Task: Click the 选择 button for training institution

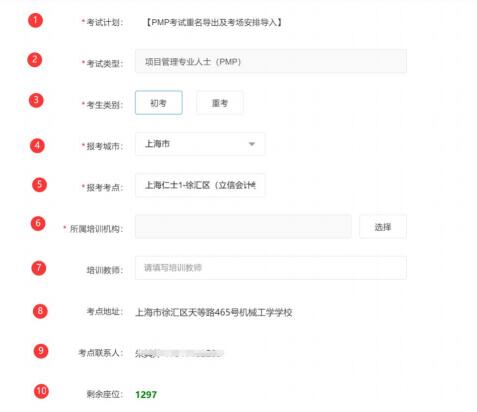Action: coord(383,227)
